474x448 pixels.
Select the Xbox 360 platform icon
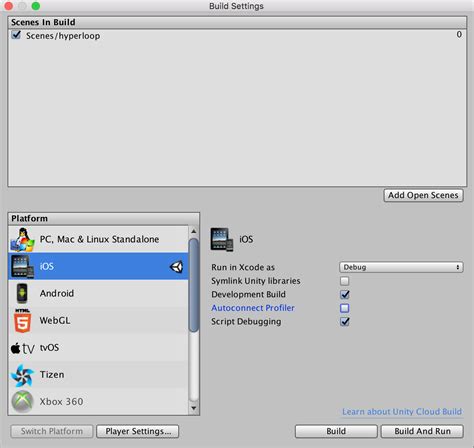(x=22, y=402)
